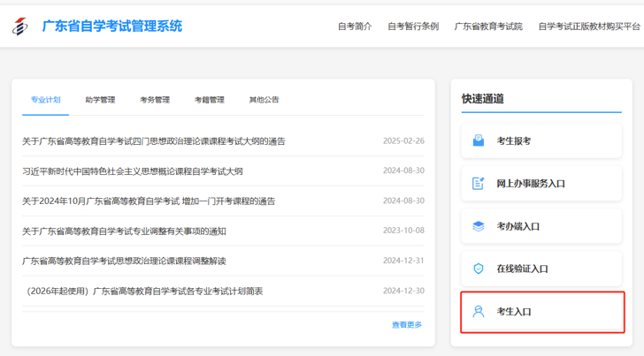
Task: Click 查看更多 to view more notices
Action: click(x=407, y=325)
